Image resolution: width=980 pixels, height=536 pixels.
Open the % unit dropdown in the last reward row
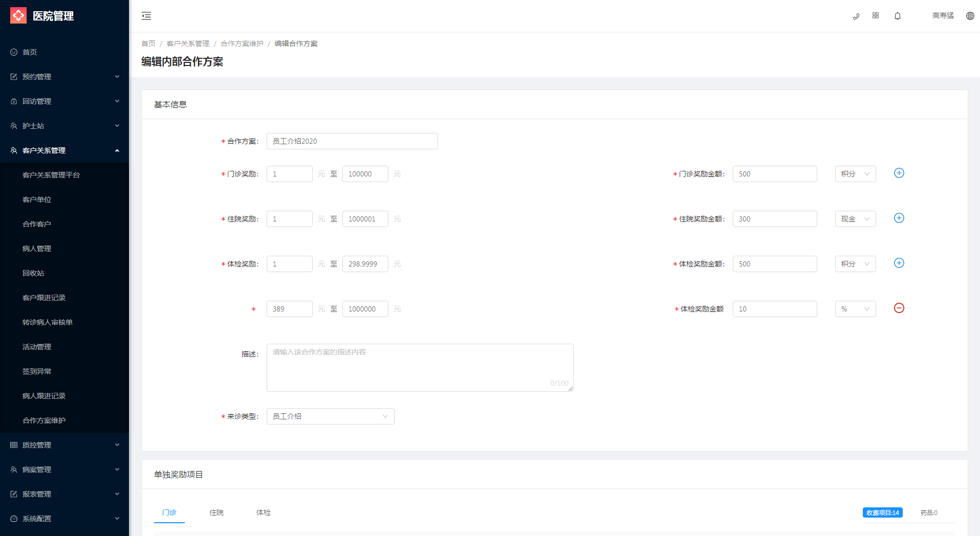pyautogui.click(x=855, y=309)
